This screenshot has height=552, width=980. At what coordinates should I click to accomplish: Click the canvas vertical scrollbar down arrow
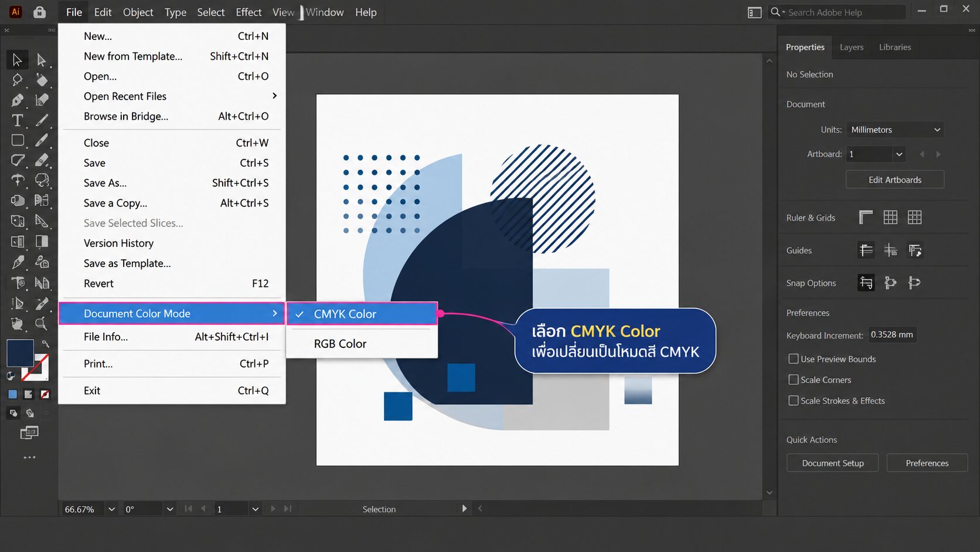[x=770, y=493]
